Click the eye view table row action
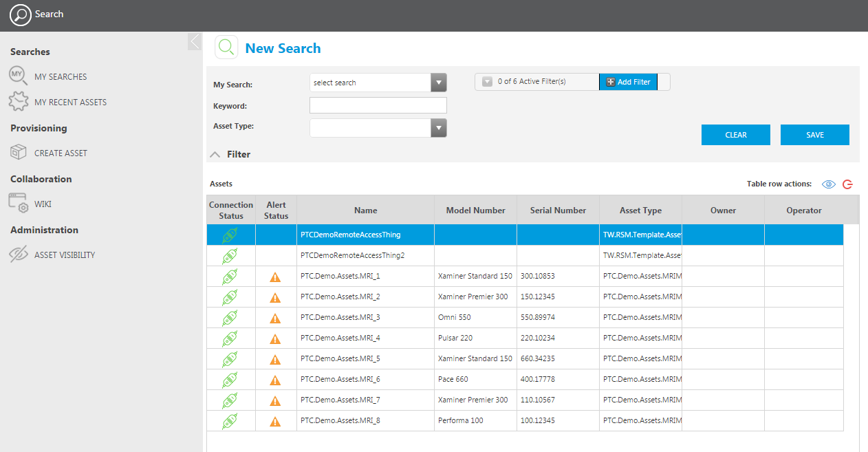This screenshot has width=868, height=452. pos(829,184)
